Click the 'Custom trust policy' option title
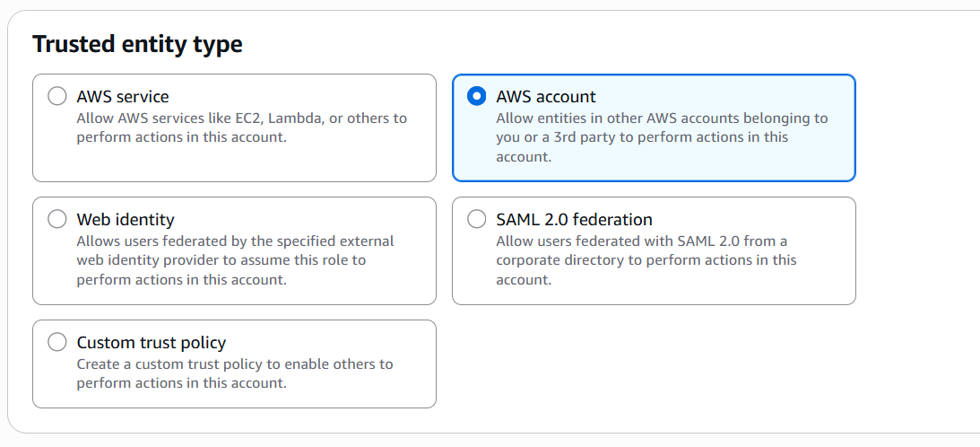This screenshot has width=980, height=447. pos(152,343)
